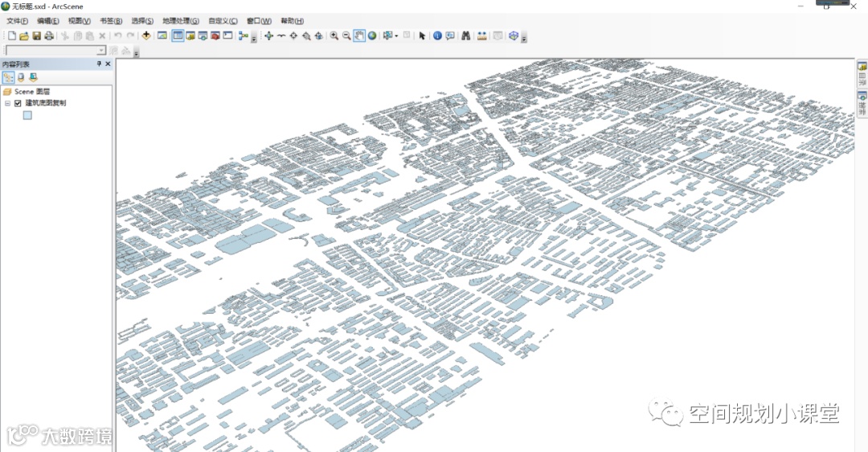868x452 pixels.
Task: Uncheck the 建筑底图复制 layer checkbox
Action: point(18,103)
